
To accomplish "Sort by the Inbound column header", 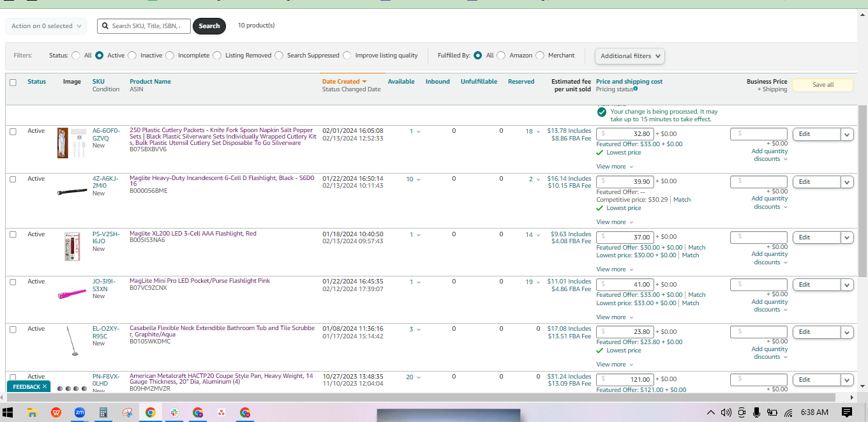I will pyautogui.click(x=438, y=82).
